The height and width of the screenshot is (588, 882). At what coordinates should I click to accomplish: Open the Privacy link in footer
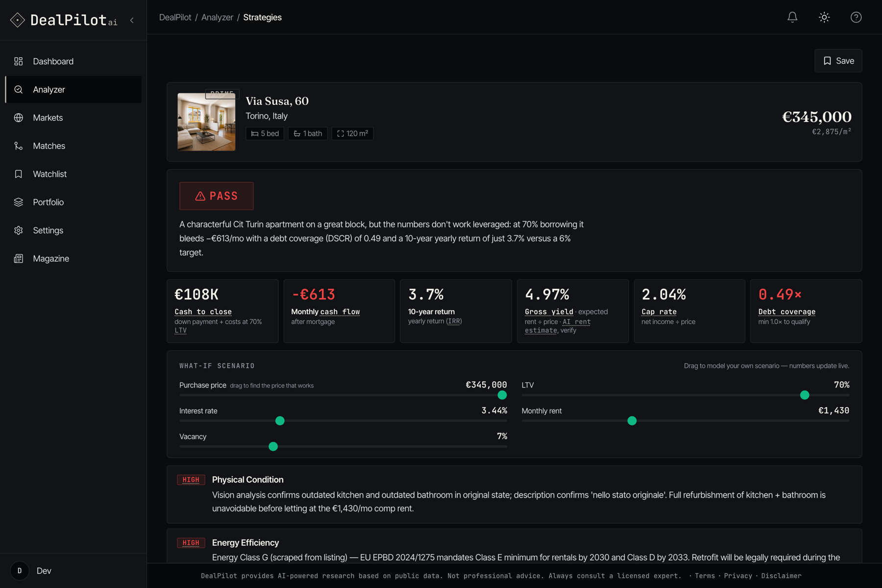(x=738, y=576)
